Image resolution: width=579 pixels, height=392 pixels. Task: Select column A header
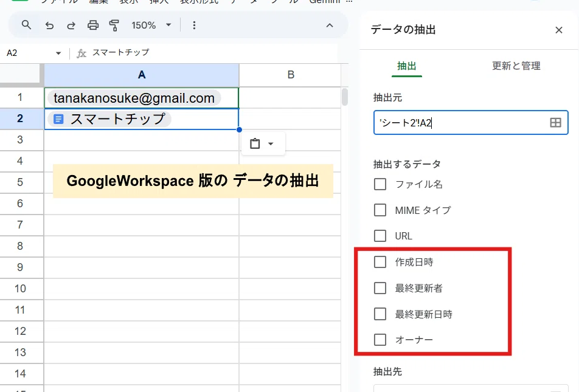(x=142, y=75)
